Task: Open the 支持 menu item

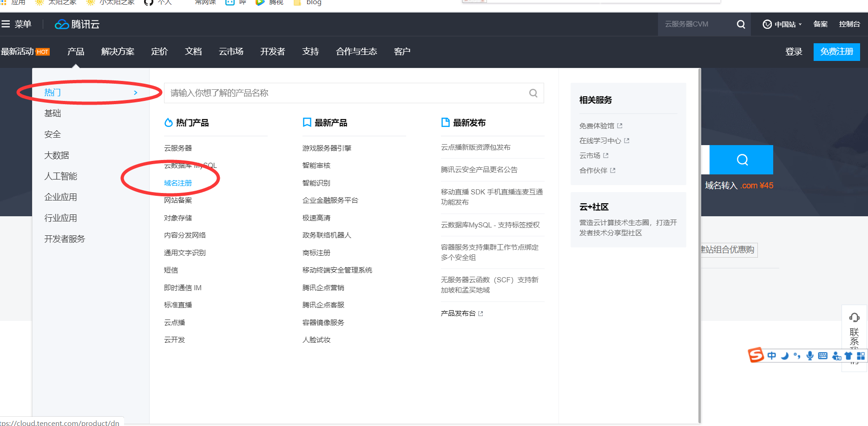Action: coord(310,51)
